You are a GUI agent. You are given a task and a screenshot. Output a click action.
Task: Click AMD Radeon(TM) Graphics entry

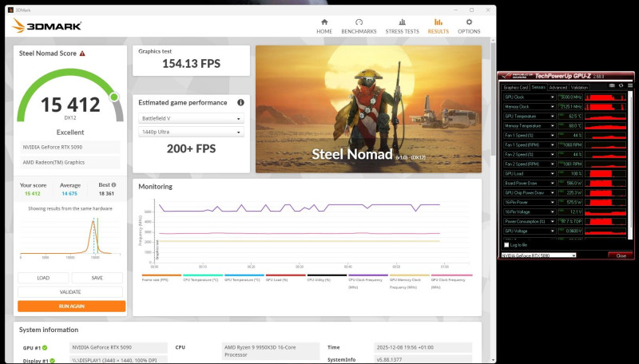point(70,163)
